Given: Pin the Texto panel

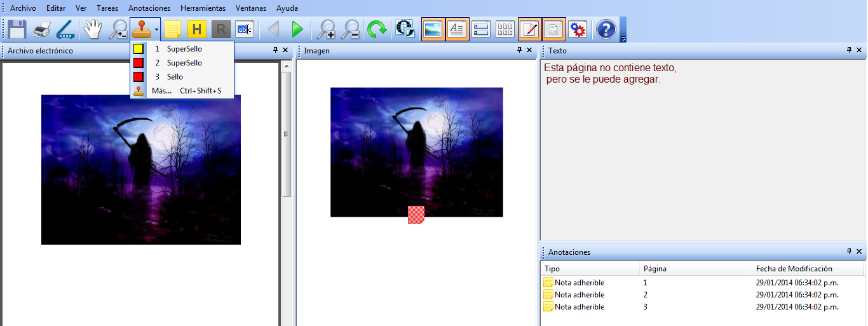Looking at the screenshot, I should tap(849, 50).
